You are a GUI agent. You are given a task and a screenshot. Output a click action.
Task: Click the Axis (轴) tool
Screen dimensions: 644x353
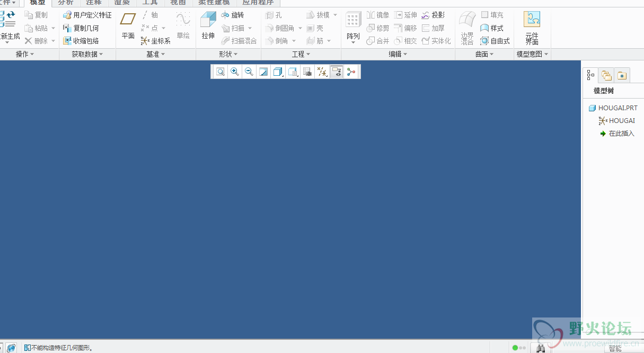(150, 15)
